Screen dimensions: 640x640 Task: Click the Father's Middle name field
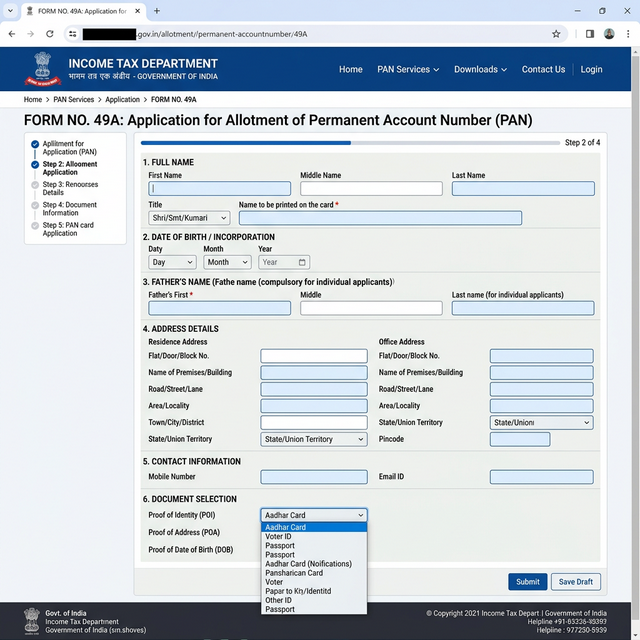(371, 308)
